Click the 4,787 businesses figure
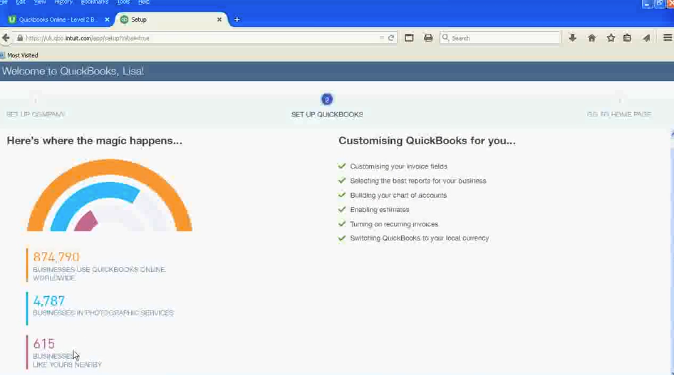 49,301
